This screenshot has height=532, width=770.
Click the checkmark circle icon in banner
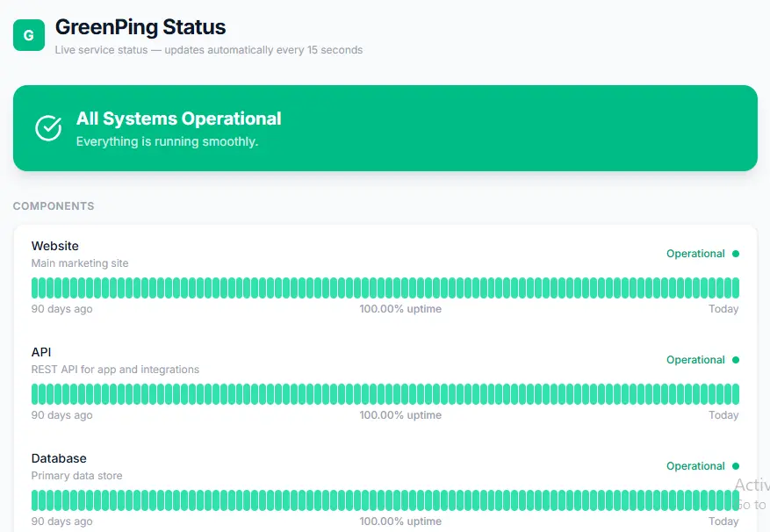(x=48, y=128)
